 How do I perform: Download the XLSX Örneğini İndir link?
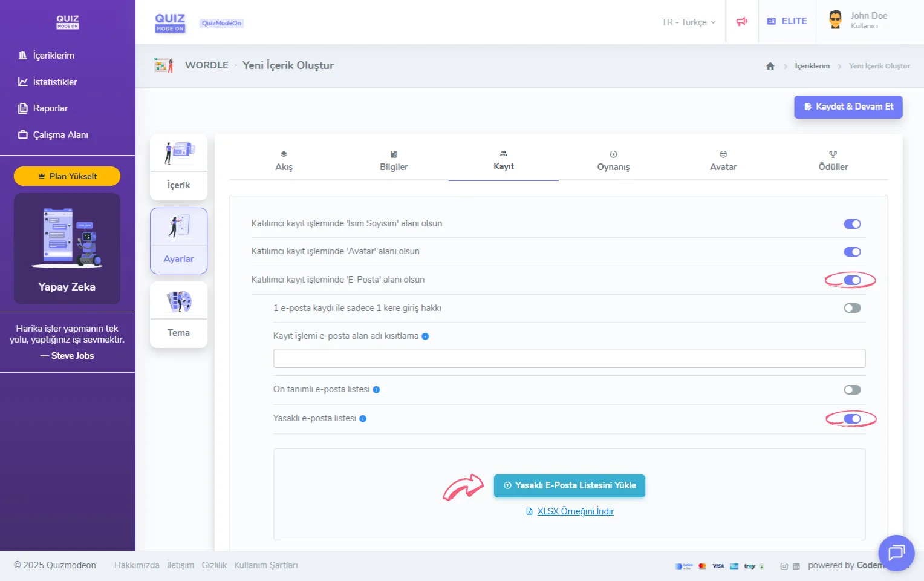coord(575,511)
